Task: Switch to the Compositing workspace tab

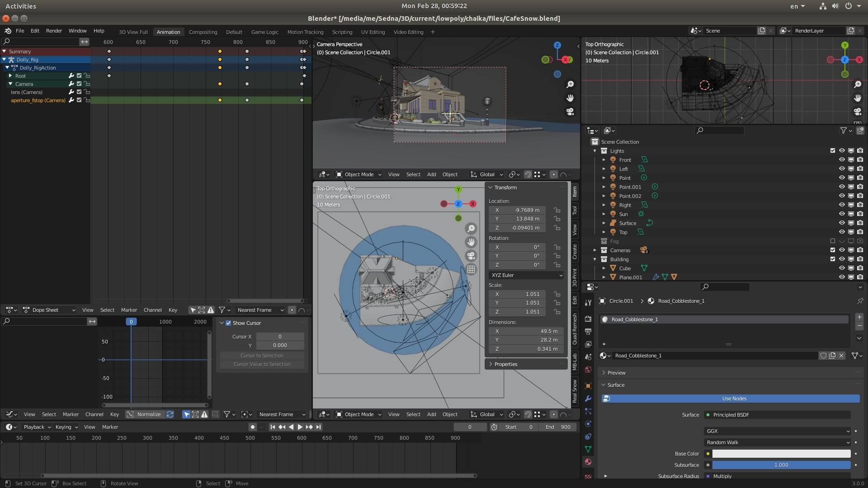Action: point(203,32)
